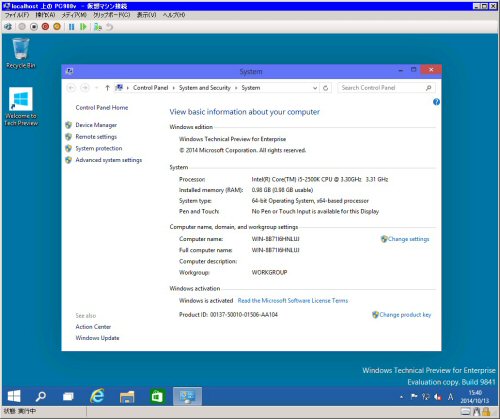Go up one level to System and Security
Image resolution: width=500 pixels, height=419 pixels.
pyautogui.click(x=107, y=88)
